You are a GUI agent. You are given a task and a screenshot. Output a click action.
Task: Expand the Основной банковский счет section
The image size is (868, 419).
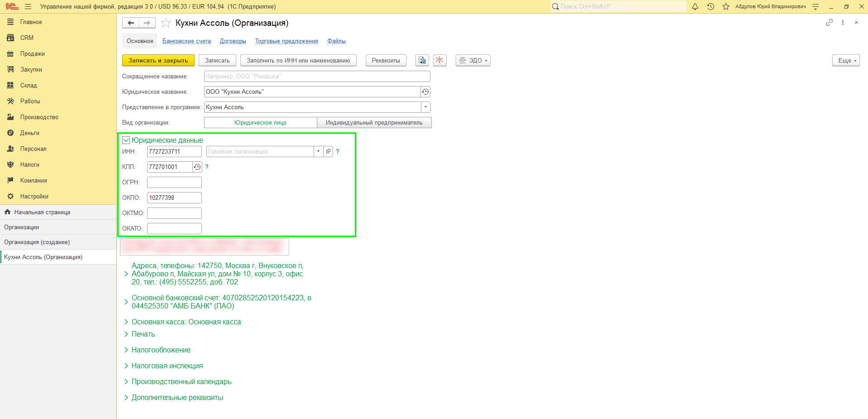[x=126, y=302]
